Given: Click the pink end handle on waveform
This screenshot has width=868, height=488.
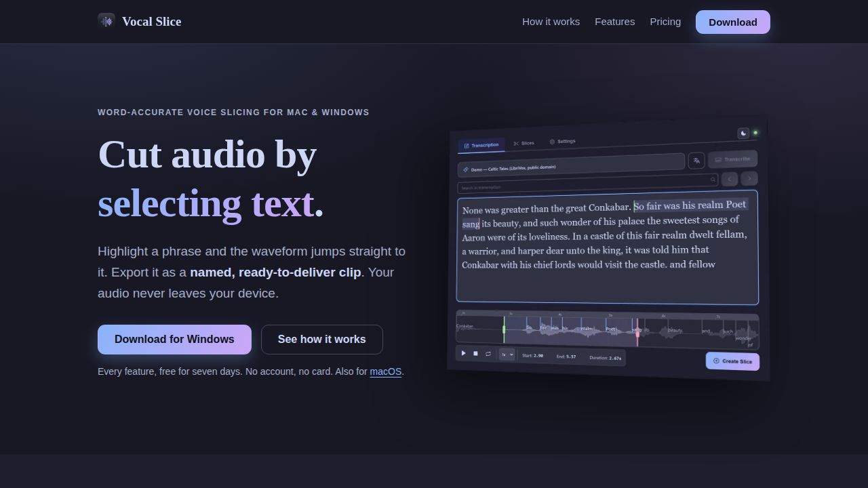Looking at the screenshot, I should (x=637, y=332).
